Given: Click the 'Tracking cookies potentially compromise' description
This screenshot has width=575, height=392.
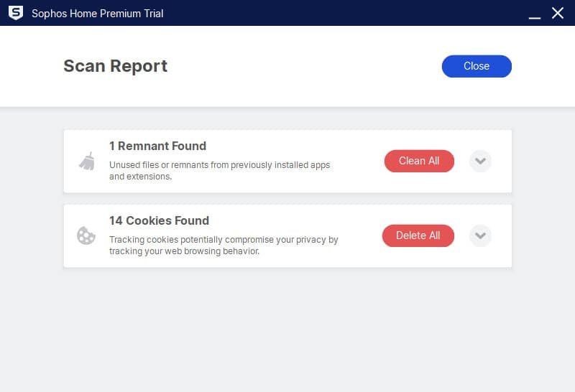Looking at the screenshot, I should tap(224, 245).
